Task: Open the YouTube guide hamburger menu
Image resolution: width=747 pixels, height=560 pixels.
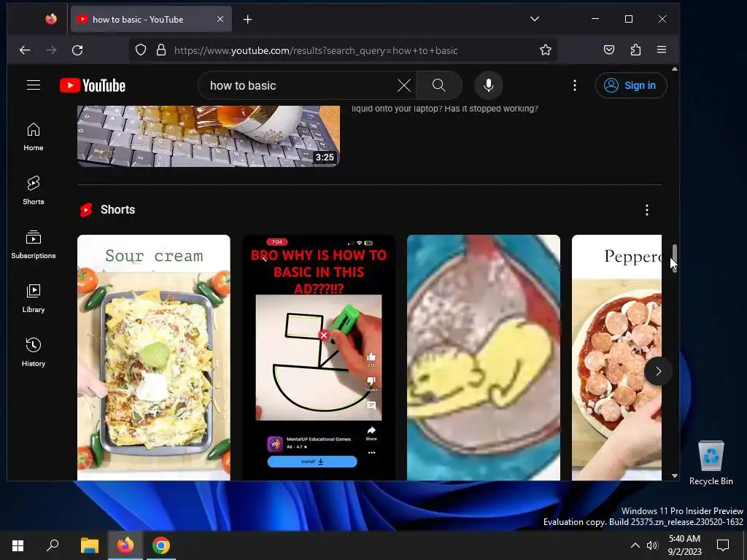Action: click(x=34, y=85)
